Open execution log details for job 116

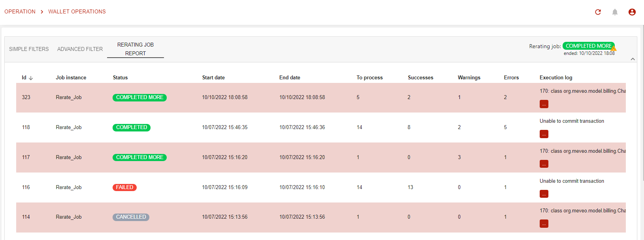tap(544, 194)
